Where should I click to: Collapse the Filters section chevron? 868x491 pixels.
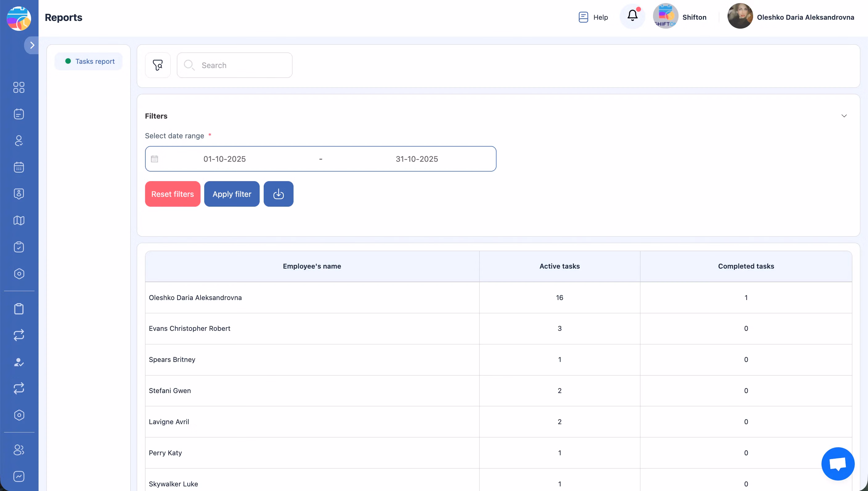tap(844, 116)
